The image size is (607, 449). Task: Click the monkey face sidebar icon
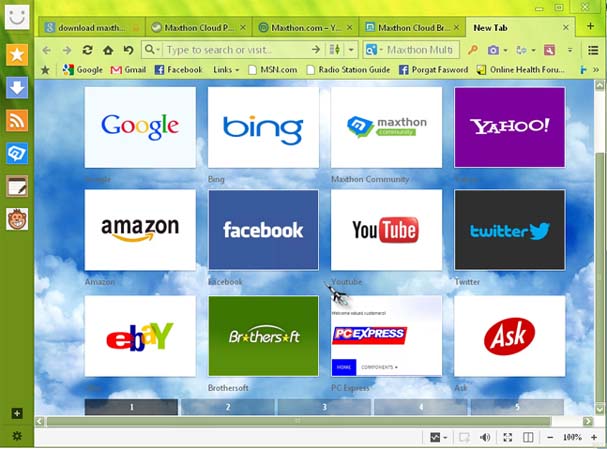point(17,219)
